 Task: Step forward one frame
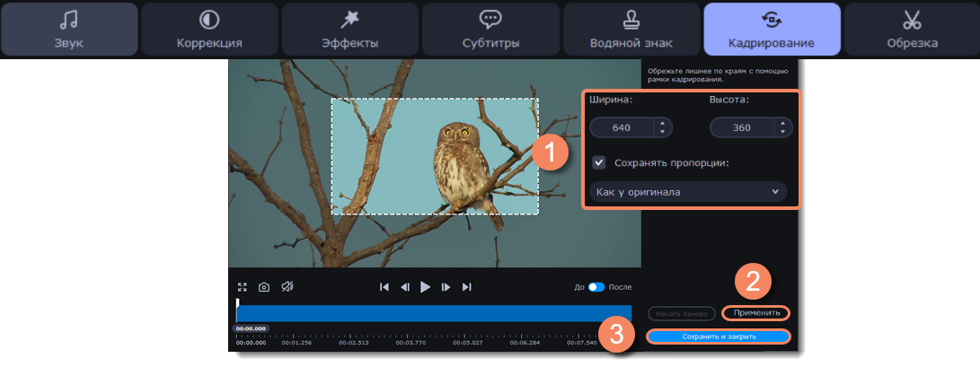click(x=446, y=287)
